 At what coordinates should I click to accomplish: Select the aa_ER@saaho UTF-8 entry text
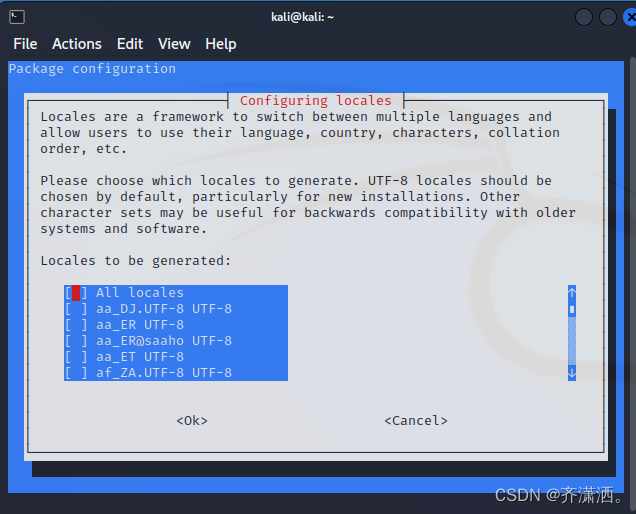164,341
